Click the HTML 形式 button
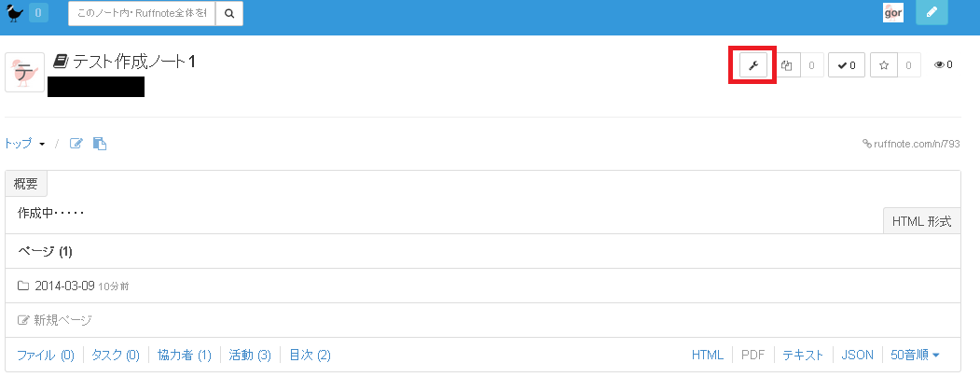The width and height of the screenshot is (980, 391). pyautogui.click(x=921, y=221)
